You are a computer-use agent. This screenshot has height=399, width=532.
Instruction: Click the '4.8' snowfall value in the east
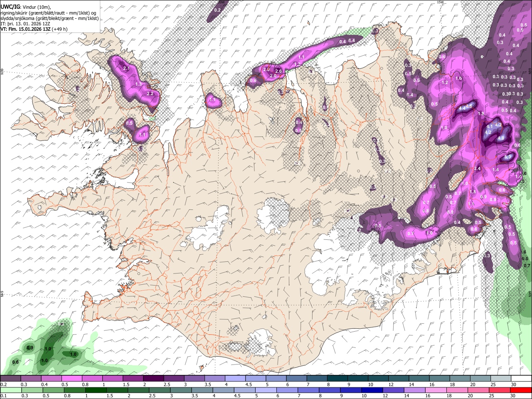tap(501, 138)
